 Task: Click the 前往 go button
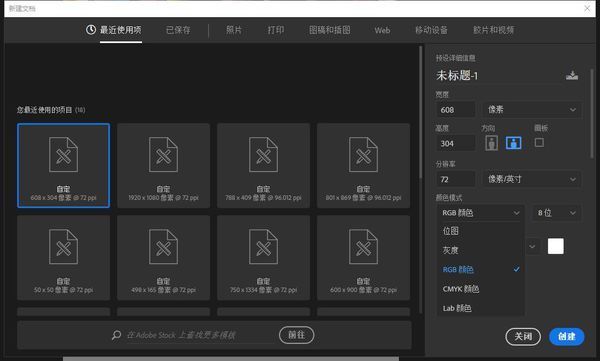(296, 335)
